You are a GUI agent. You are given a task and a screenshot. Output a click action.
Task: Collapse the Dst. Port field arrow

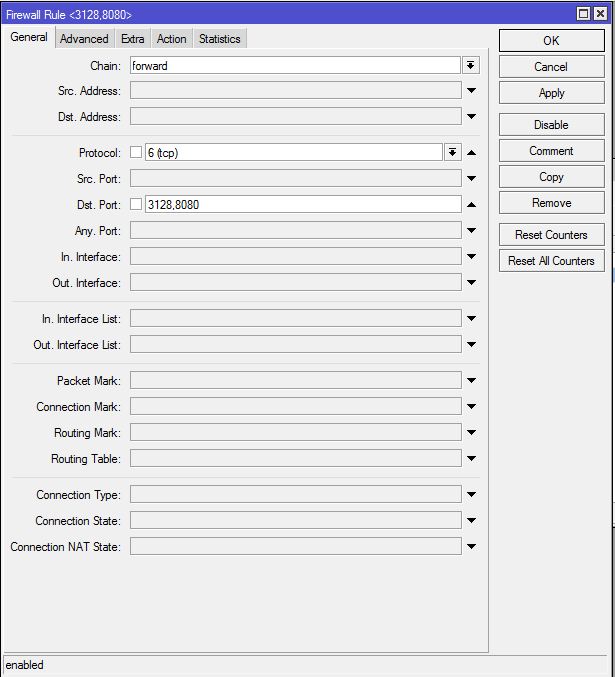pyautogui.click(x=471, y=205)
